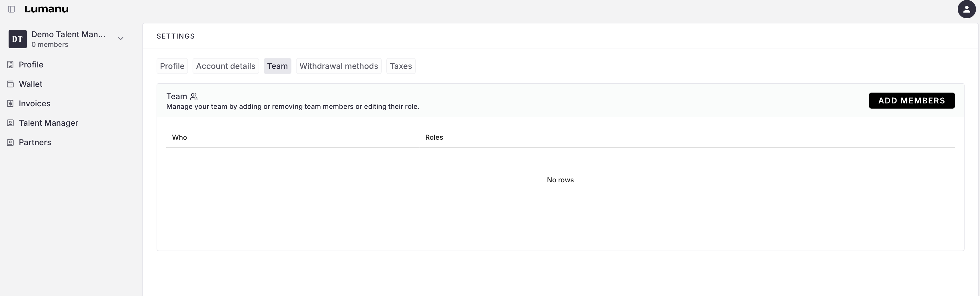
Task: Click the Lumanu logo
Action: pyautogui.click(x=46, y=9)
